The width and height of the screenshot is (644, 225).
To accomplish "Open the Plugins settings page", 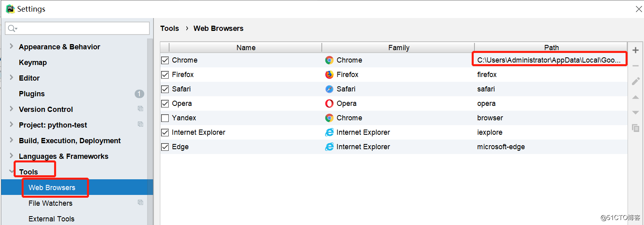I will pyautogui.click(x=32, y=94).
